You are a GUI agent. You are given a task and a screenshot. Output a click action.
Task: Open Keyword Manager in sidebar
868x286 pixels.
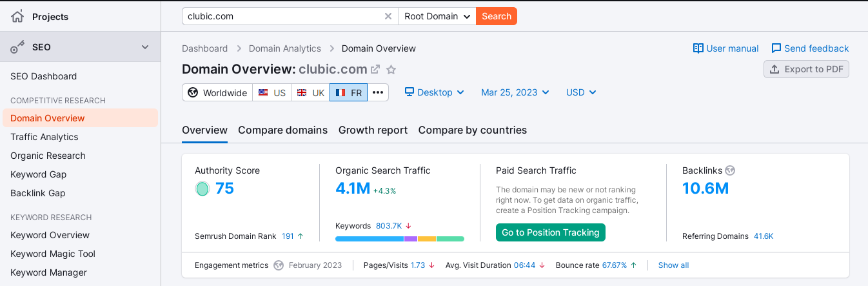point(48,272)
